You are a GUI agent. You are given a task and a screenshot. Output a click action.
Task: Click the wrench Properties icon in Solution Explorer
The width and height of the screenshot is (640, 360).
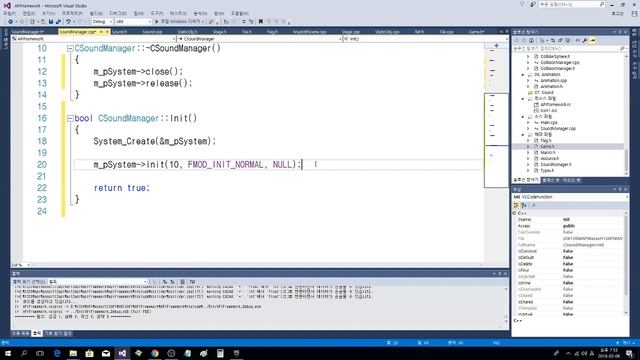pos(585,40)
